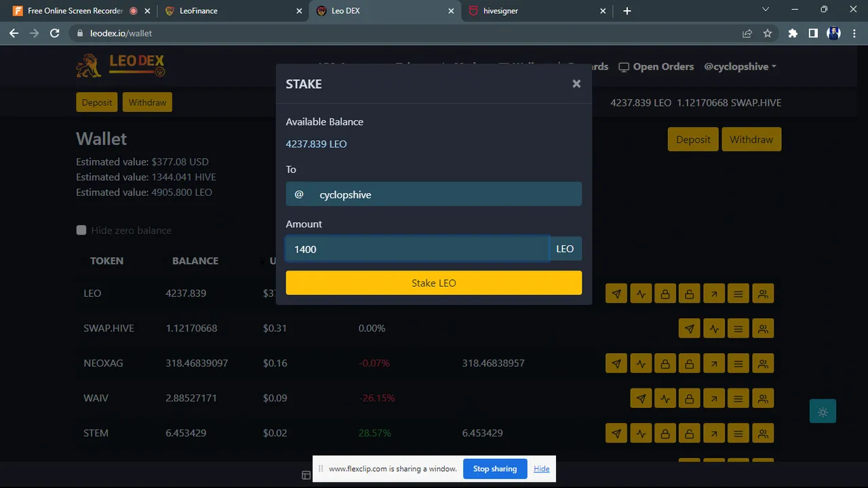Open LEO market chart icon
The height and width of the screenshot is (488, 868).
pyautogui.click(x=641, y=293)
